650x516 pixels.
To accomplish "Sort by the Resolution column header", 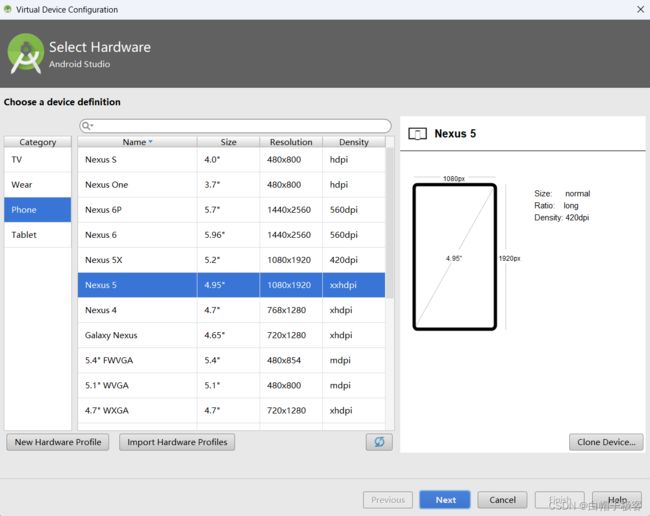I will tap(291, 142).
